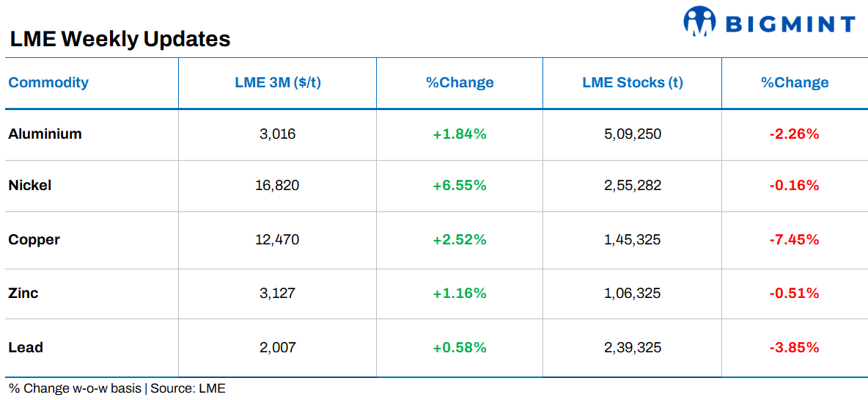This screenshot has height=400, width=868.
Task: Select the Lead row label
Action: (26, 347)
